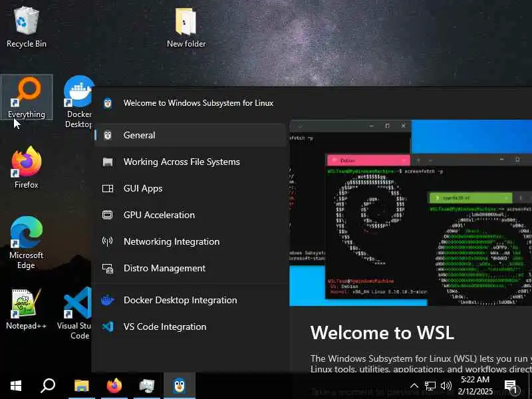
Task: Open taskbar Search magnifier
Action: click(48, 386)
